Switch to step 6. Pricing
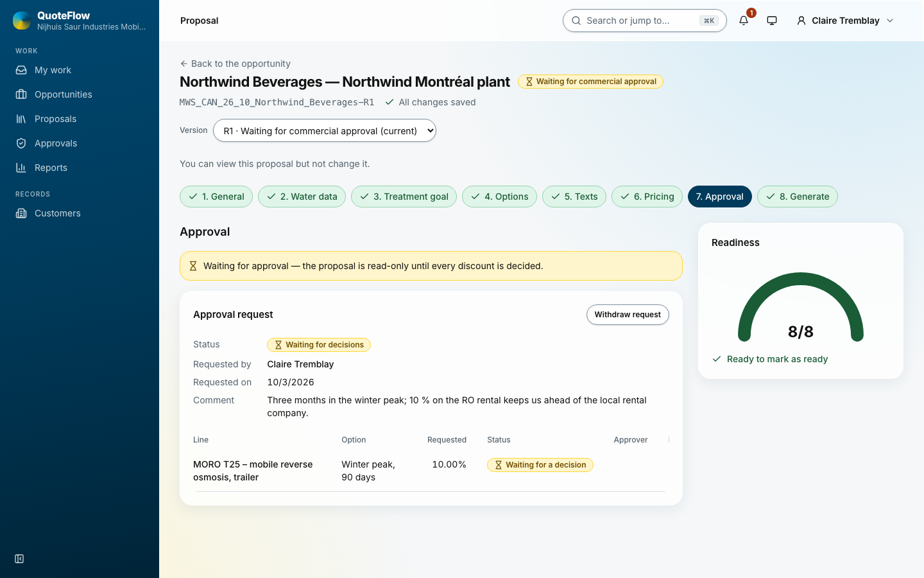This screenshot has height=578, width=924. [x=647, y=197]
